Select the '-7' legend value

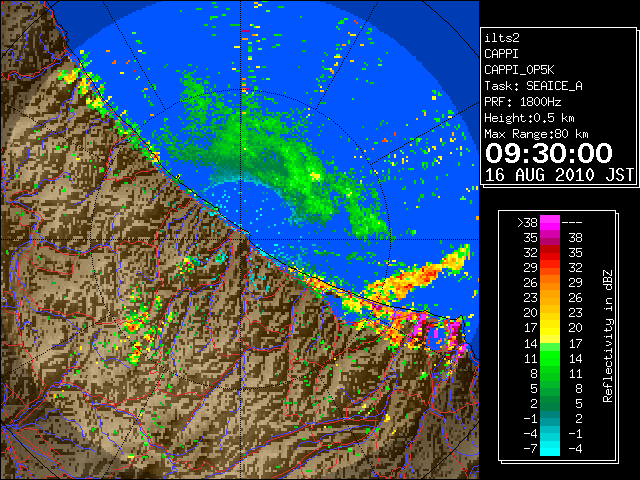530,448
